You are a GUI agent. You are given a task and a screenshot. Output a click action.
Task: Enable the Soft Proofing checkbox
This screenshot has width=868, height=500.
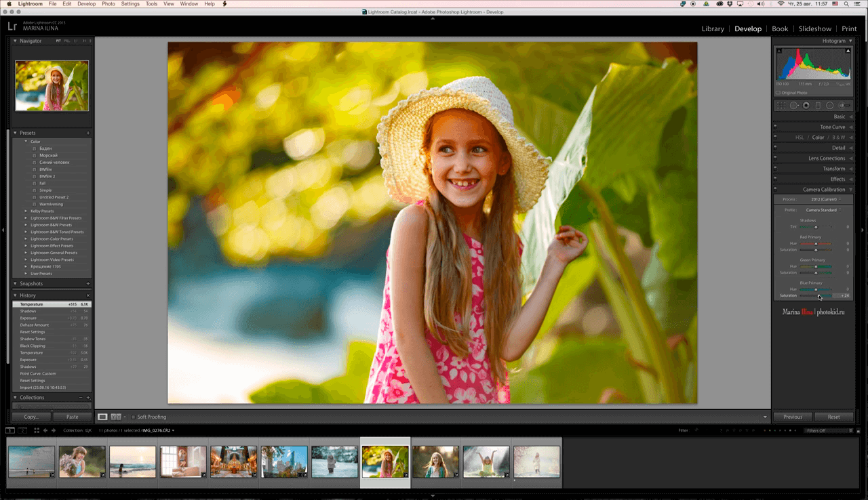[x=134, y=417]
